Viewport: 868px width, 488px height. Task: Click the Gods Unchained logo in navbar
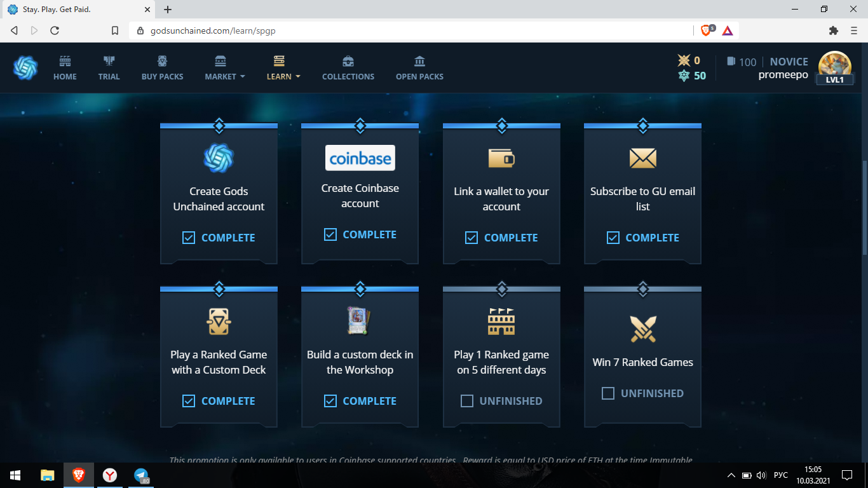[x=25, y=68]
